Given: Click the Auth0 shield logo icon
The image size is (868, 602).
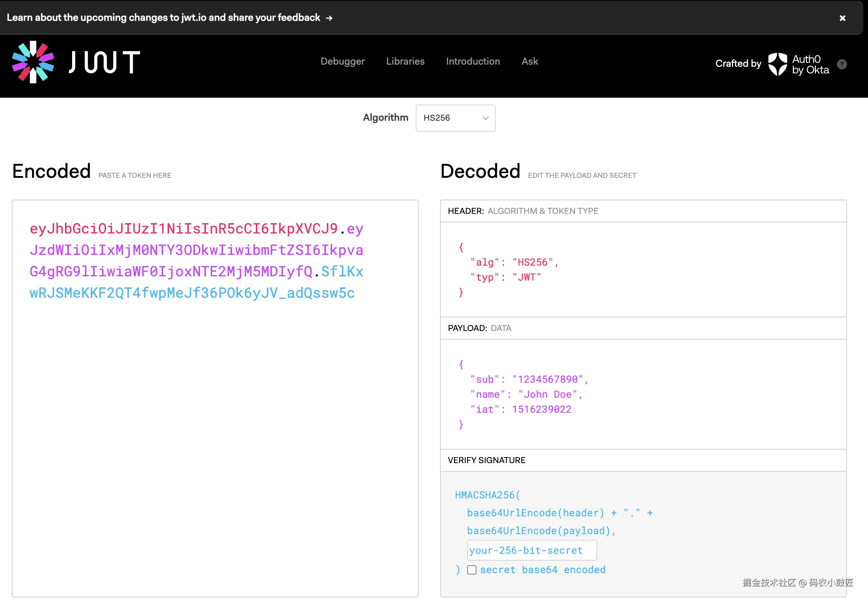Looking at the screenshot, I should pos(777,64).
